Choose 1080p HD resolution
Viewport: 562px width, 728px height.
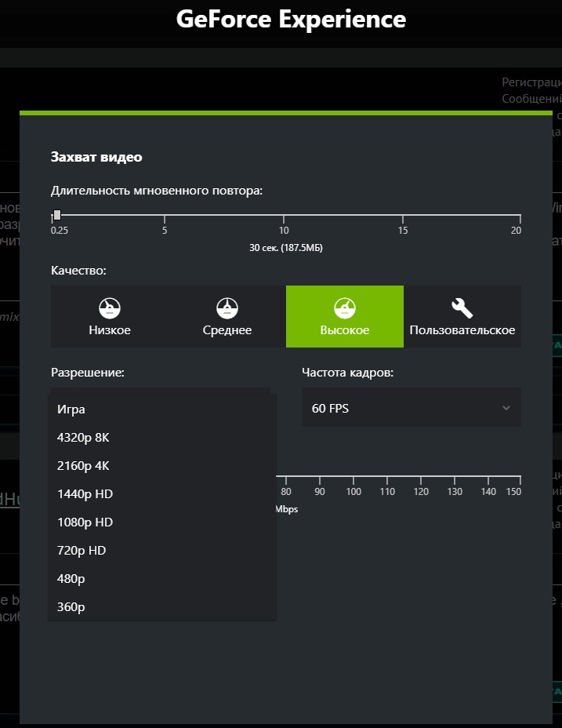click(162, 522)
